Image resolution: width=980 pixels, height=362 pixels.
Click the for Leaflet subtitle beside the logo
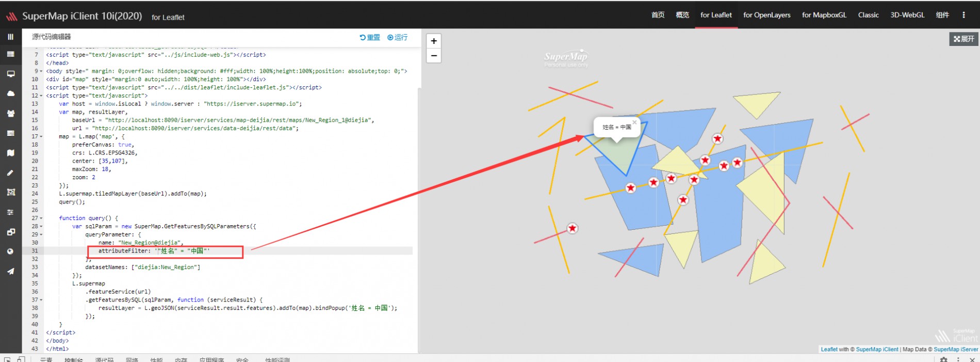pyautogui.click(x=168, y=17)
